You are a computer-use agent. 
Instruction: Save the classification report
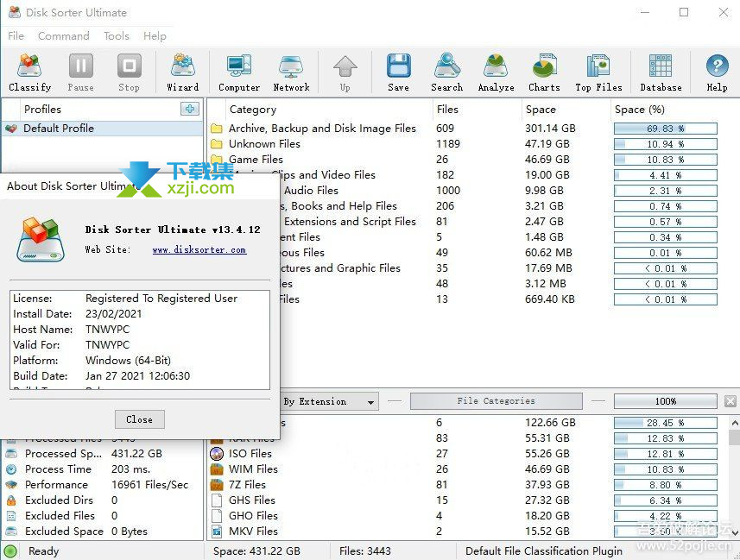coord(398,72)
